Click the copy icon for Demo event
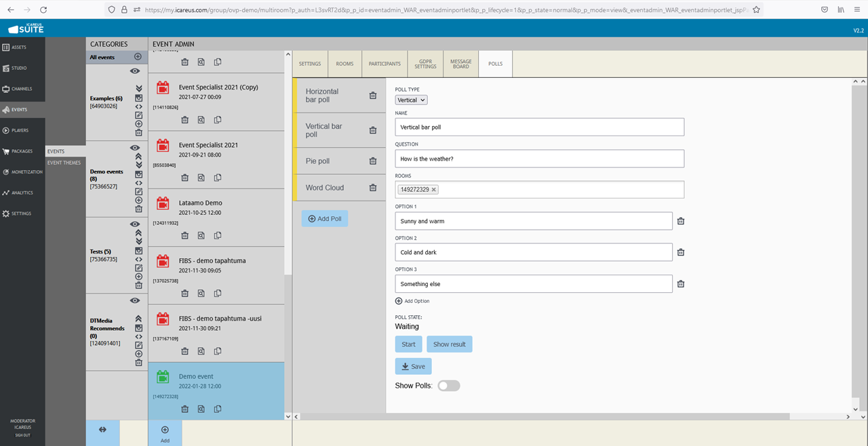 point(218,409)
